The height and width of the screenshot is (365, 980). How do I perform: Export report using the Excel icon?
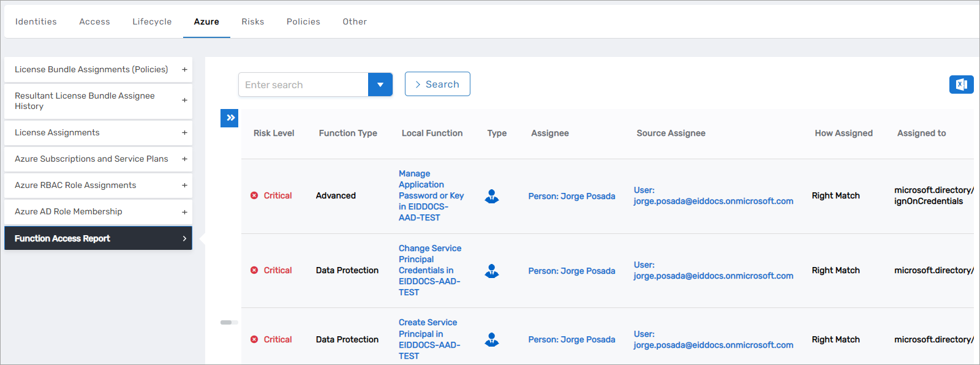click(x=961, y=85)
